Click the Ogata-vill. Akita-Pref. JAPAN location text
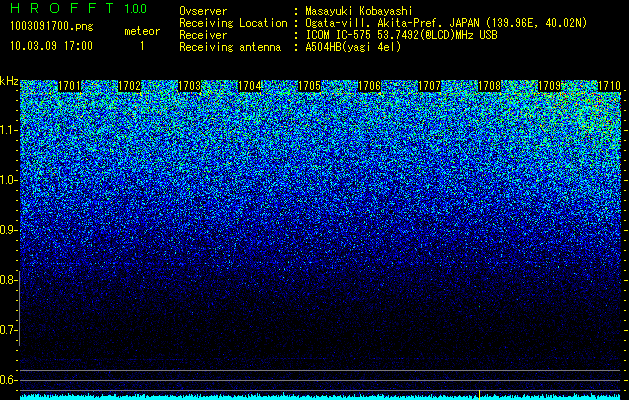This screenshot has width=629, height=400. [446, 23]
